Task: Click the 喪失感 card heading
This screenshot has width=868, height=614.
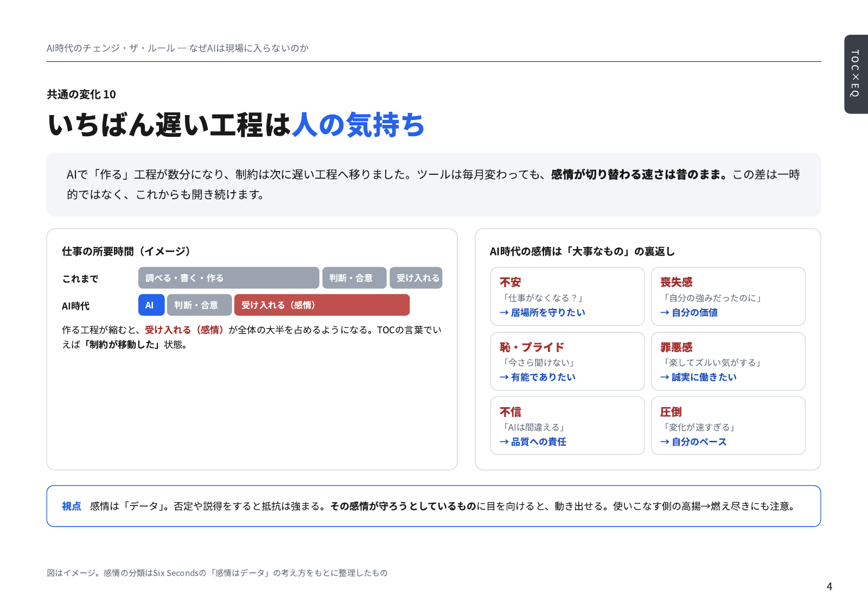Action: 676,282
